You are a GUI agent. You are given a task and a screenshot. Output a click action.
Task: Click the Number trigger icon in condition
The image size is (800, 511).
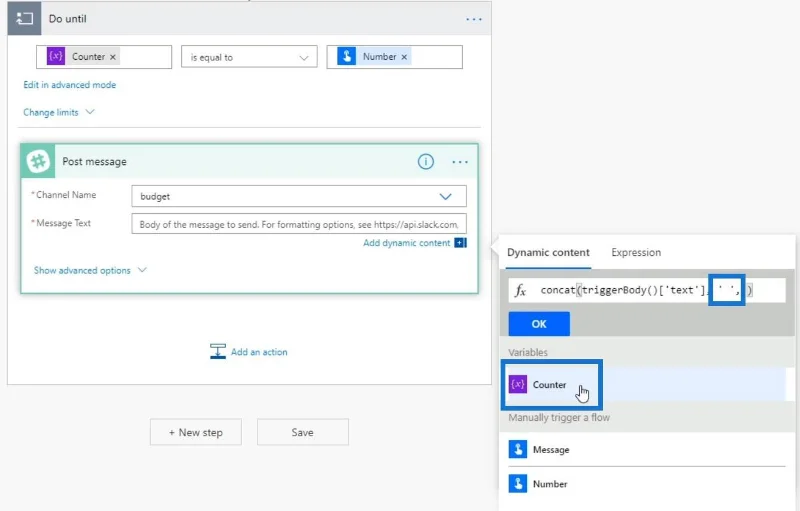346,56
